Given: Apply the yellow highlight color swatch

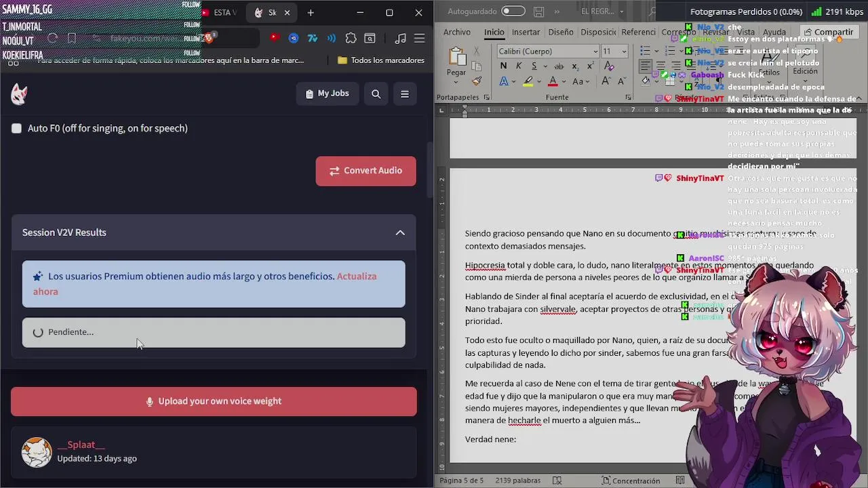Looking at the screenshot, I should [528, 81].
